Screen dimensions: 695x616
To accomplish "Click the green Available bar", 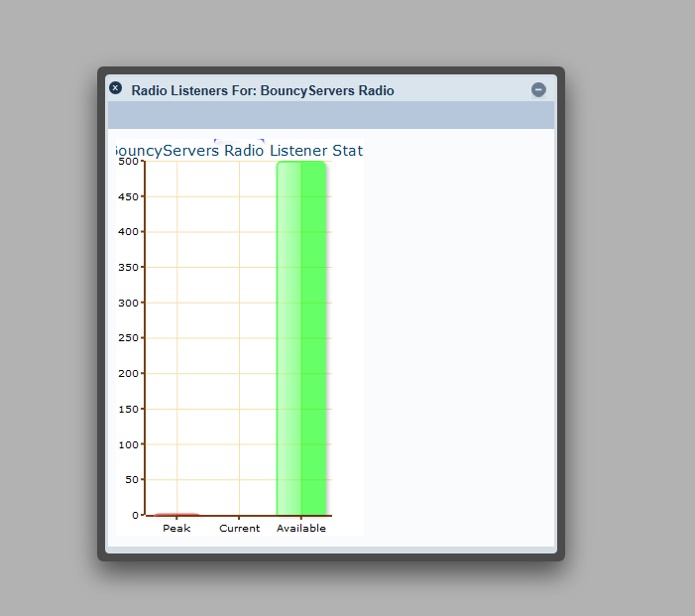I will [x=301, y=338].
